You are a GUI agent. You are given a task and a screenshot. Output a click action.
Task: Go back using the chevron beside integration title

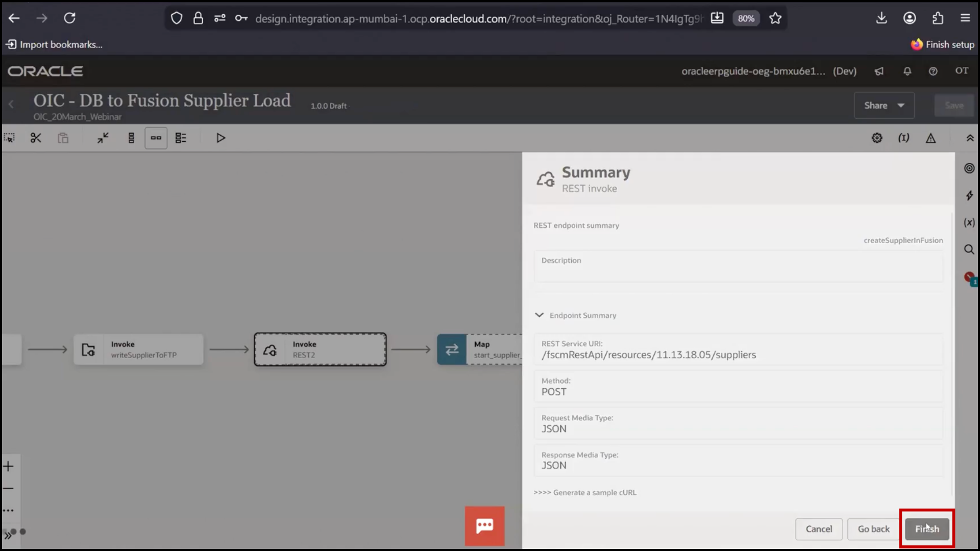(11, 105)
